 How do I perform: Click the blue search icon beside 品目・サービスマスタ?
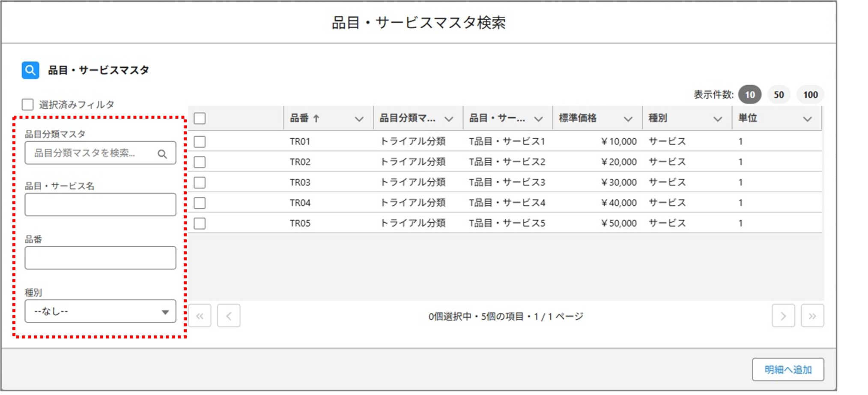click(30, 70)
